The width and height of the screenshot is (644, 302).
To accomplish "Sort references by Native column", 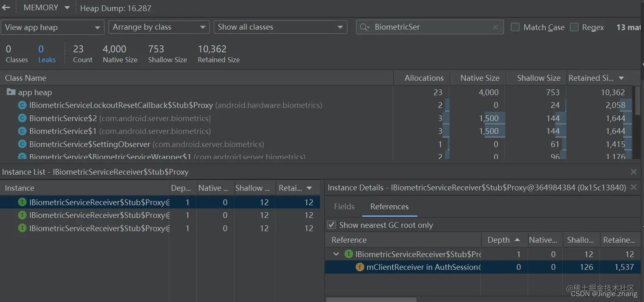I will point(545,240).
